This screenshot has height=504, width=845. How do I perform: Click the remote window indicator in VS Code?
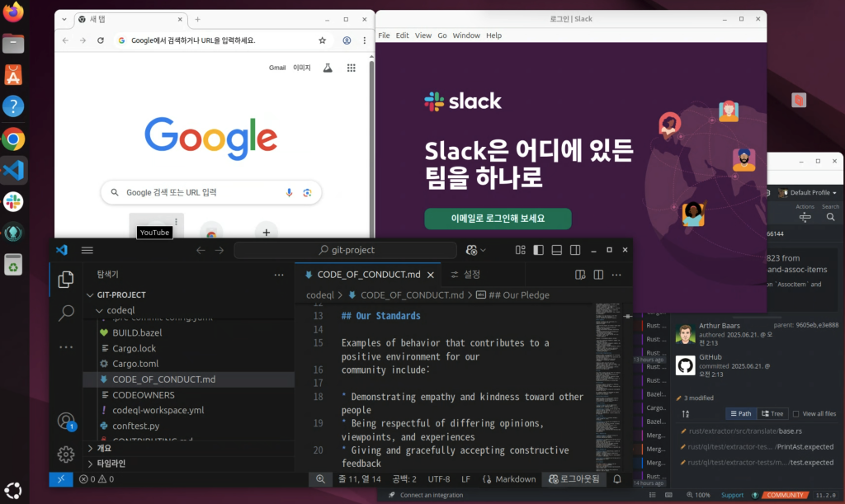pos(61,478)
